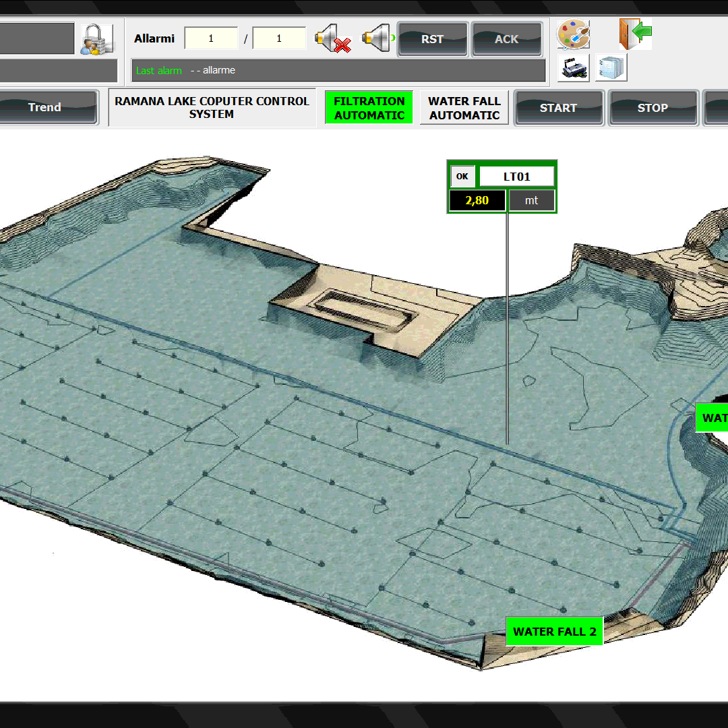Click the first Allarmi counter field
Image resolution: width=728 pixels, height=728 pixels.
tap(211, 38)
